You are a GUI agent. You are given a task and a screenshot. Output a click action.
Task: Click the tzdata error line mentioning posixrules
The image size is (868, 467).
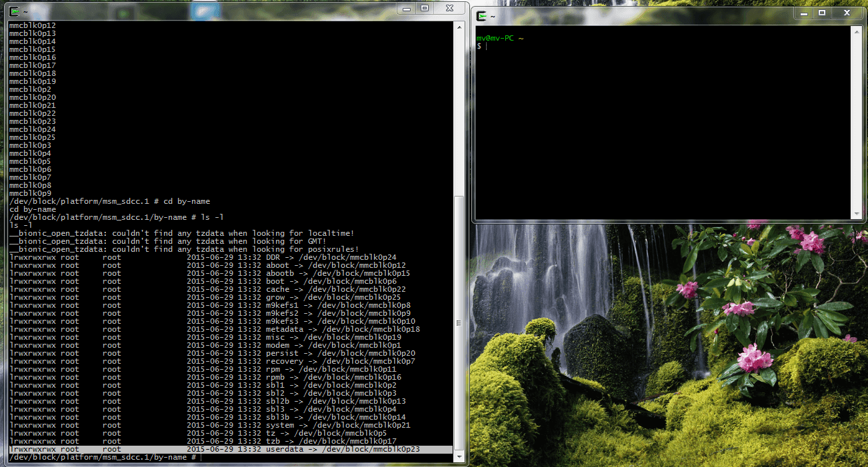pyautogui.click(x=184, y=249)
